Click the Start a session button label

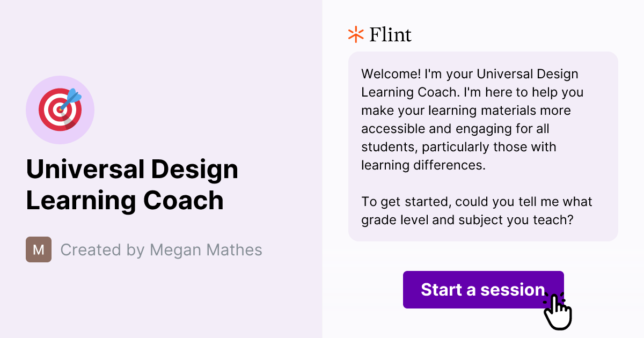(x=482, y=290)
